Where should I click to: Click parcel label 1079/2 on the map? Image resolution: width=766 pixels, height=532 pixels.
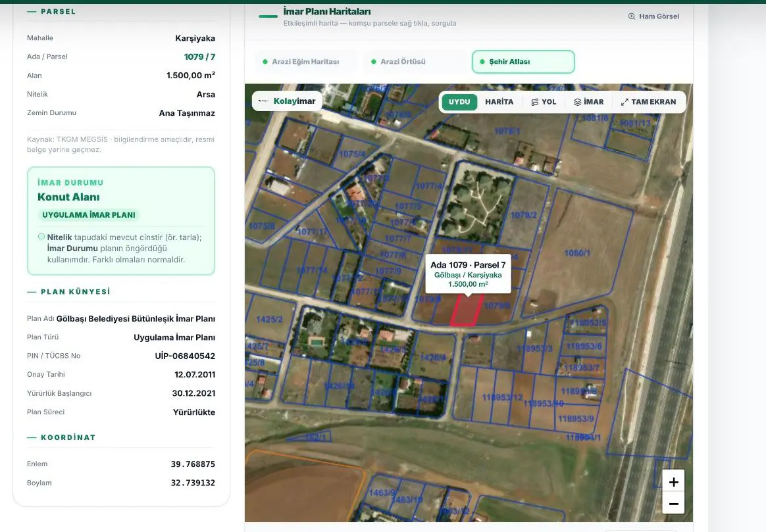click(523, 215)
